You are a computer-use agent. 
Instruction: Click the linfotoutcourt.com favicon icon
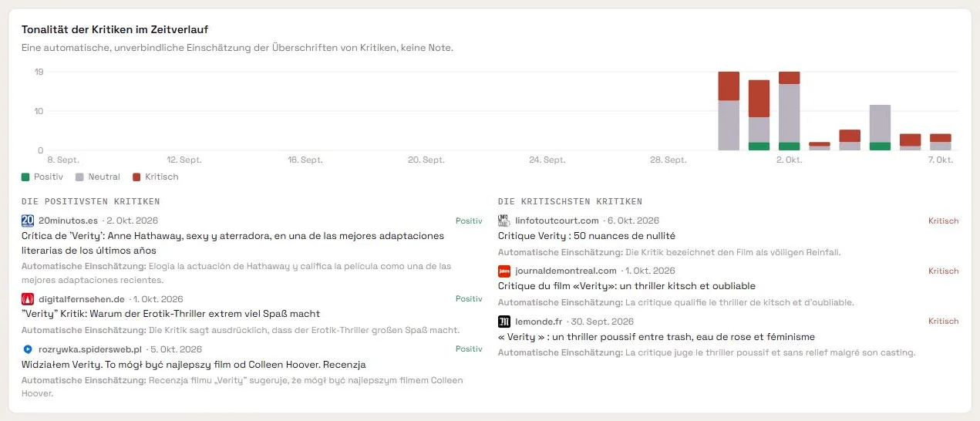pos(504,221)
